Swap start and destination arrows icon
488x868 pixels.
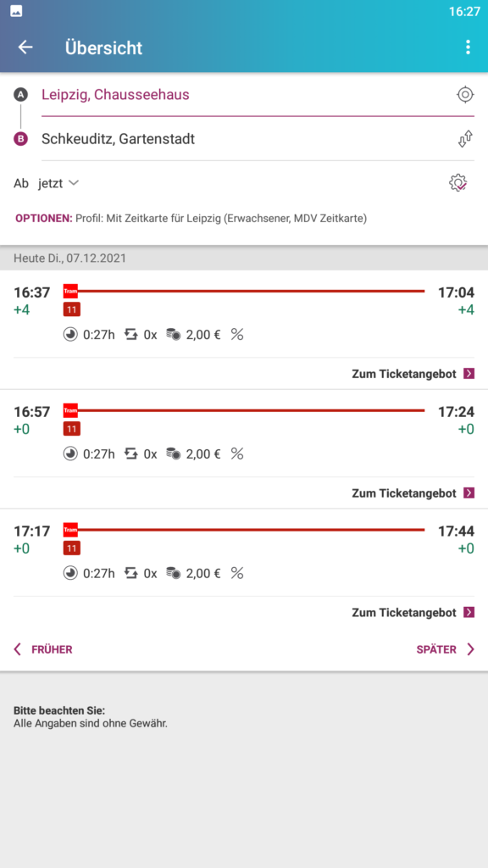pos(465,139)
